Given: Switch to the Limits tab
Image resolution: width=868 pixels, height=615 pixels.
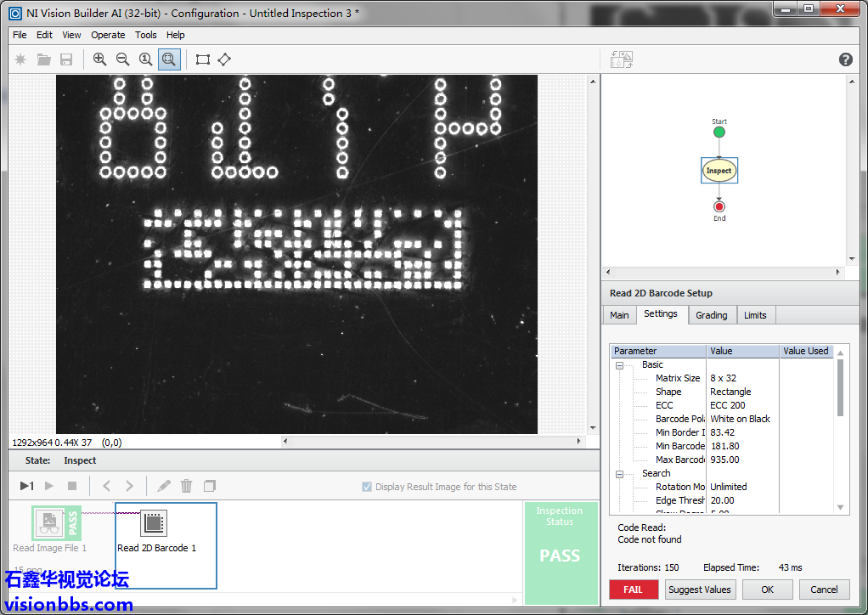Looking at the screenshot, I should 755,315.
